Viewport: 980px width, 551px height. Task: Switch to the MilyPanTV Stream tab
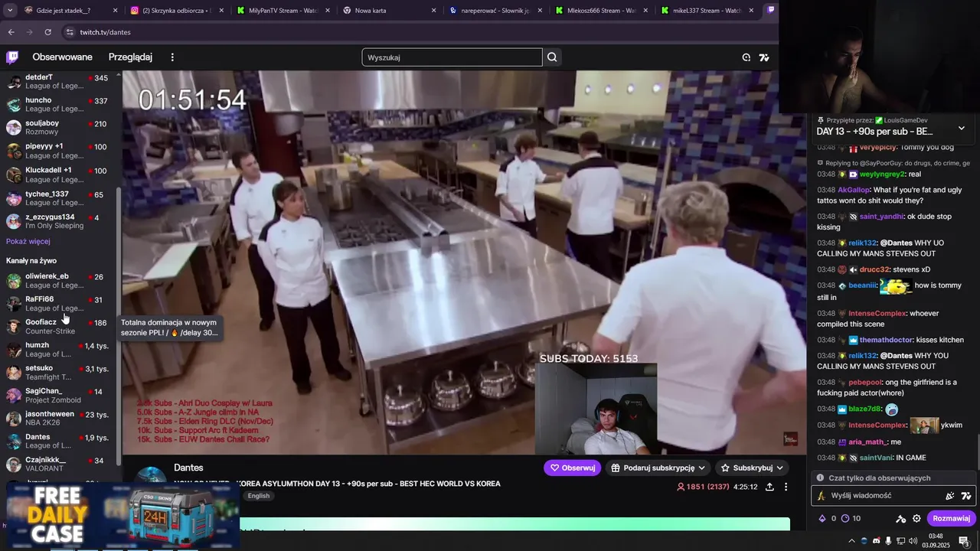pyautogui.click(x=283, y=10)
